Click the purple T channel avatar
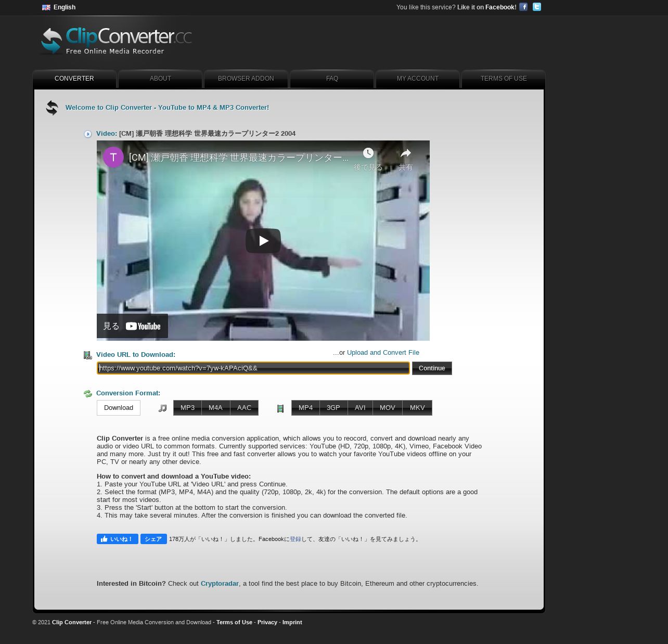Viewport: 668px width, 644px height. coord(113,157)
